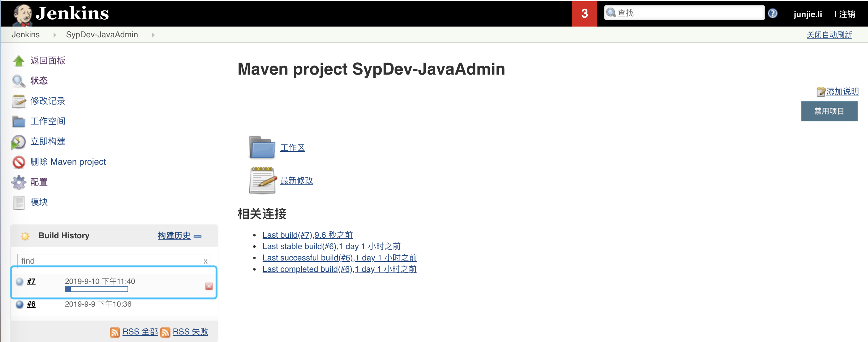
Task: Open the junjie.li user link
Action: [x=808, y=14]
